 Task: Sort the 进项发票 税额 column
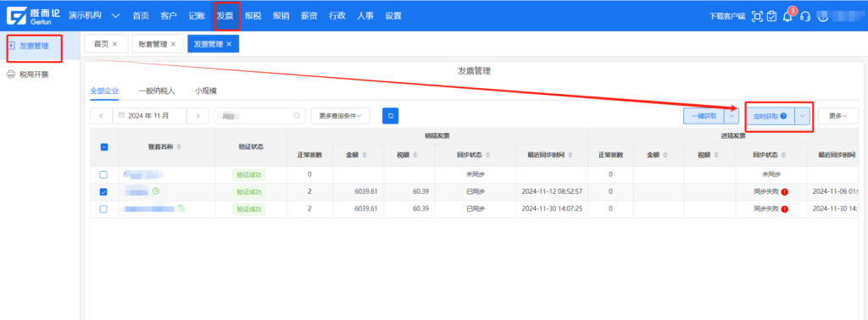click(x=716, y=155)
